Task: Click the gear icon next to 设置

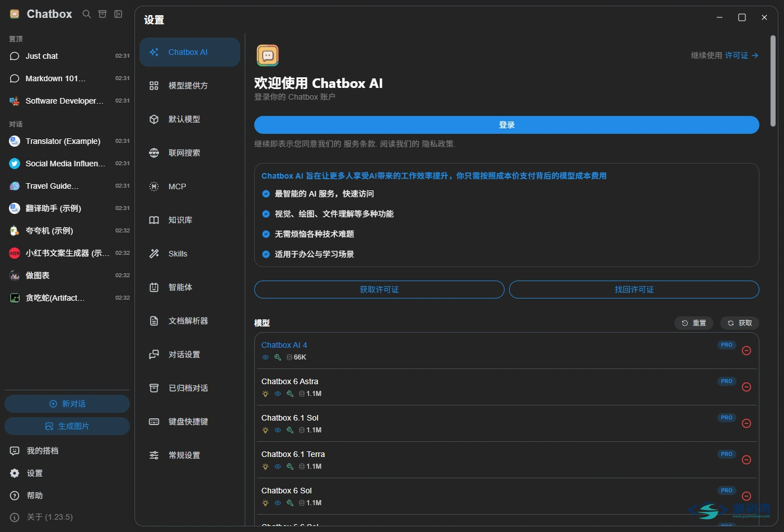Action: click(x=15, y=473)
